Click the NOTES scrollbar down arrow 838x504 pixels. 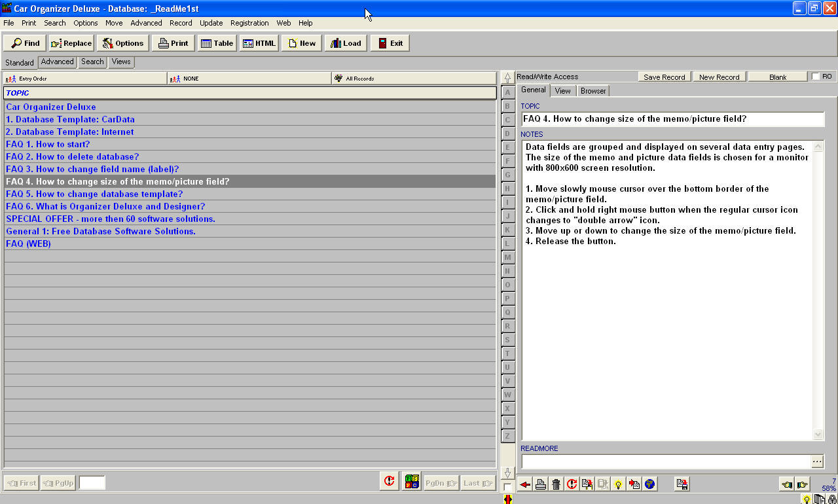818,434
